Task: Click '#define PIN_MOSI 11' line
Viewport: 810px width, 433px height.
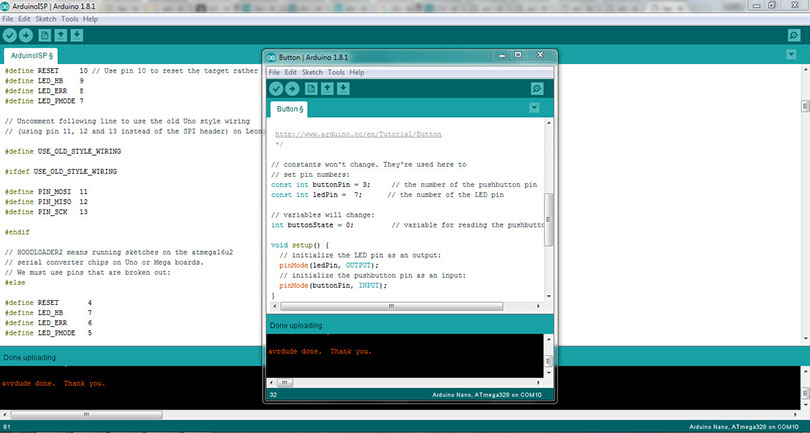Action: coord(46,192)
